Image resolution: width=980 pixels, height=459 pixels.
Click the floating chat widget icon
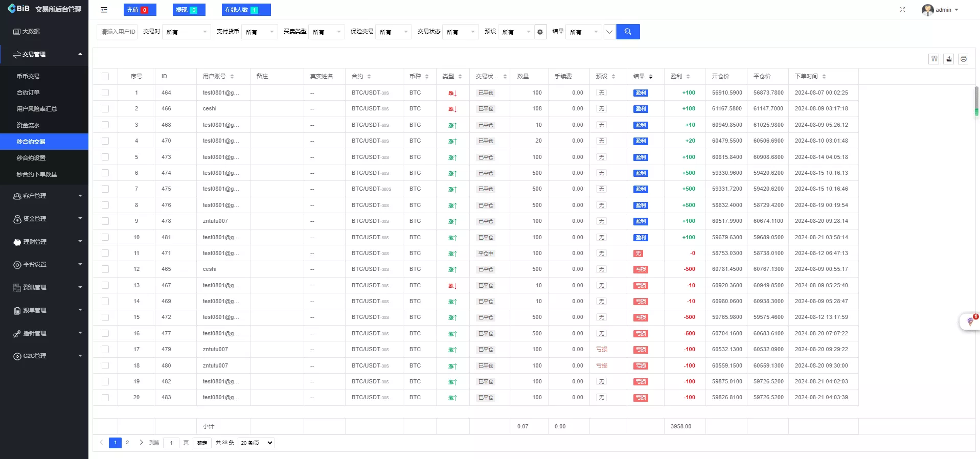(x=970, y=322)
